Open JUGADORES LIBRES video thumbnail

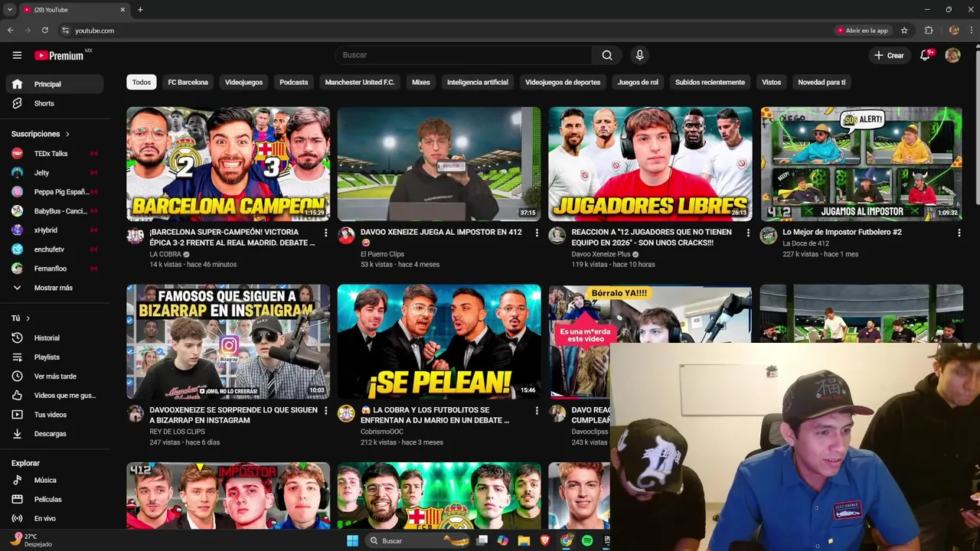650,164
